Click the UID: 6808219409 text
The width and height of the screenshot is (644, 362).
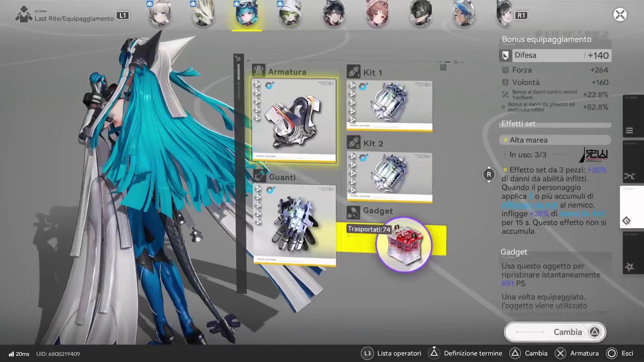57,354
